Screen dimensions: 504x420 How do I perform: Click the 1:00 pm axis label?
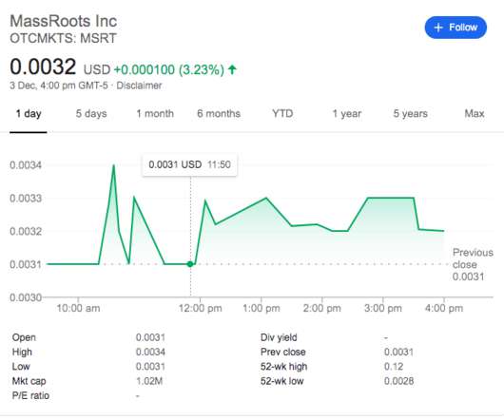click(261, 308)
